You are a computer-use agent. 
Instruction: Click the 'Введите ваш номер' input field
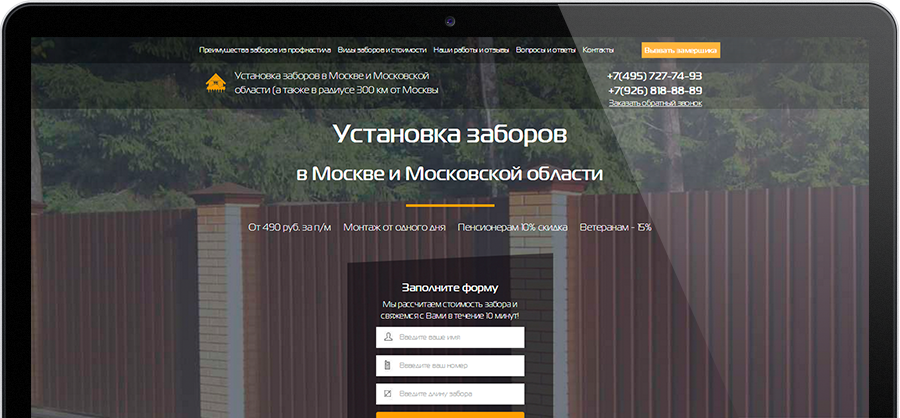pos(450,365)
